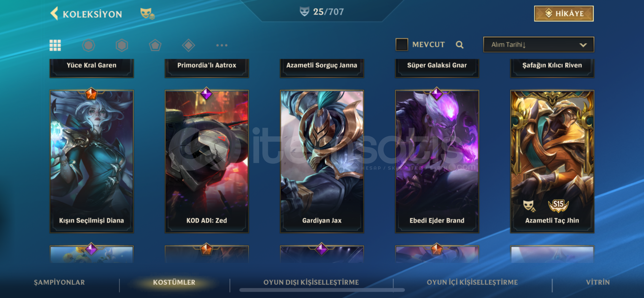Switch to the ŞAMPİYONLAR tab
This screenshot has height=298, width=644.
59,282
